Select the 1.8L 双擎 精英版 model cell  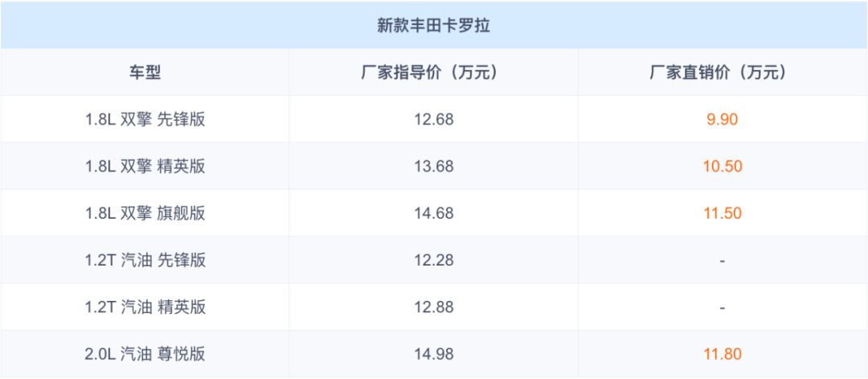[x=145, y=167]
